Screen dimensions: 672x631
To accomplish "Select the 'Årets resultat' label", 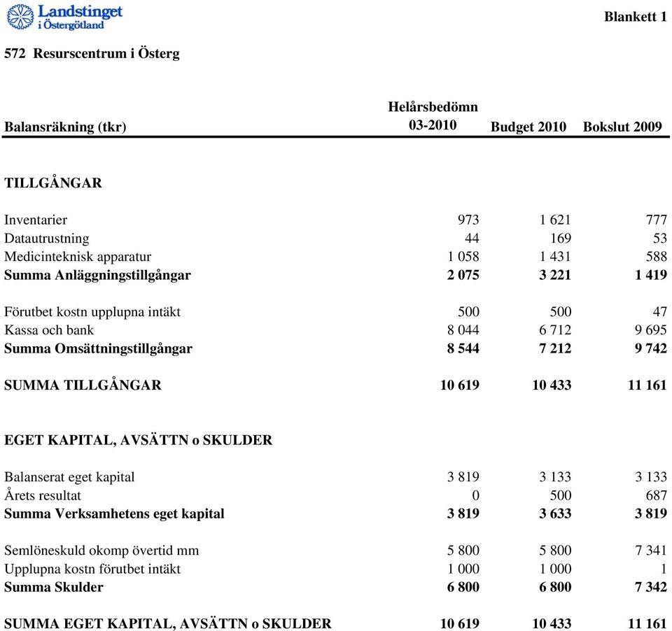I will pyautogui.click(x=43, y=495).
